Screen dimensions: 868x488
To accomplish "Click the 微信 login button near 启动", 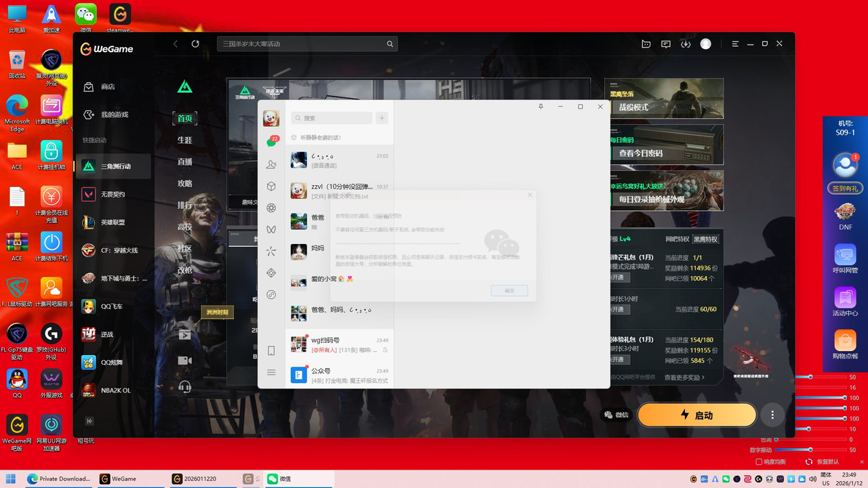I will coord(616,415).
